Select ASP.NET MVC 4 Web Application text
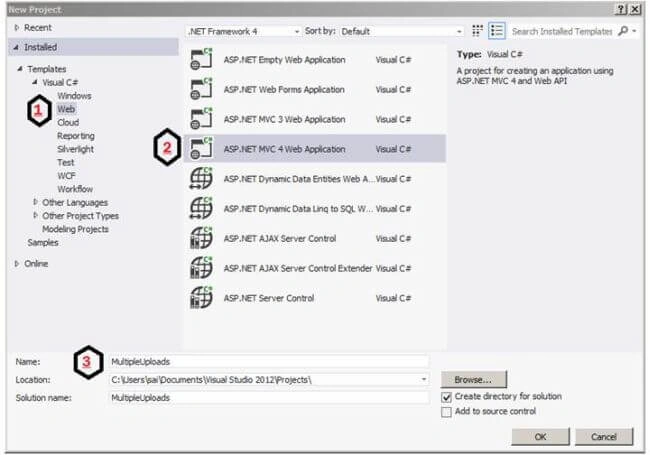 click(284, 149)
